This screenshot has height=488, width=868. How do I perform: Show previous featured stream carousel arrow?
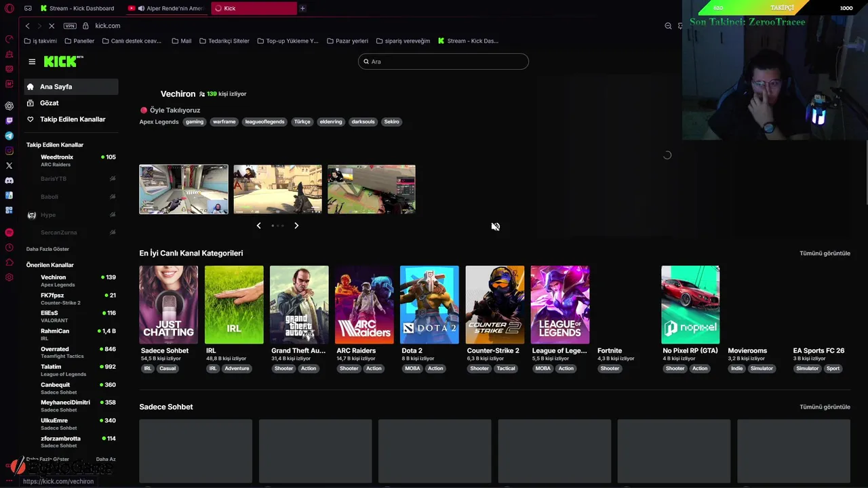258,226
